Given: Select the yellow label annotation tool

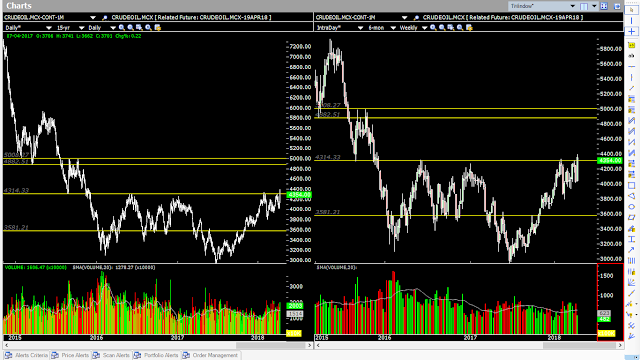Looking at the screenshot, I should pos(631,45).
